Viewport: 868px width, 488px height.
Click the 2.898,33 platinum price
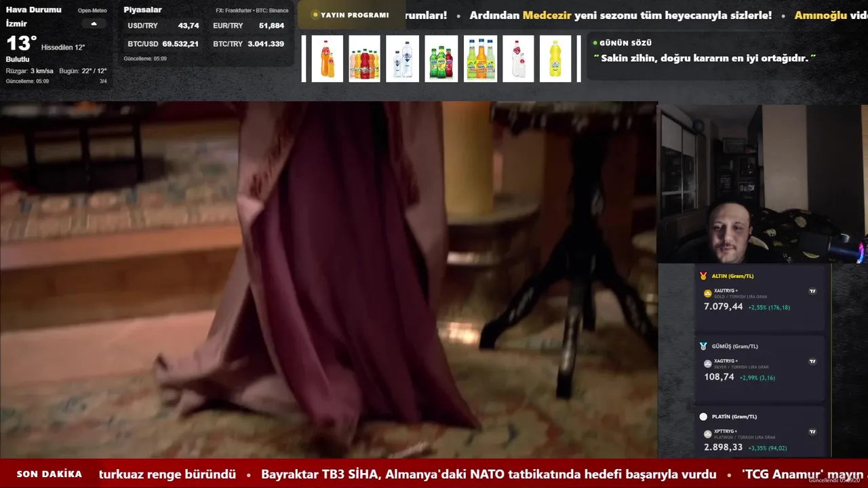tap(723, 447)
